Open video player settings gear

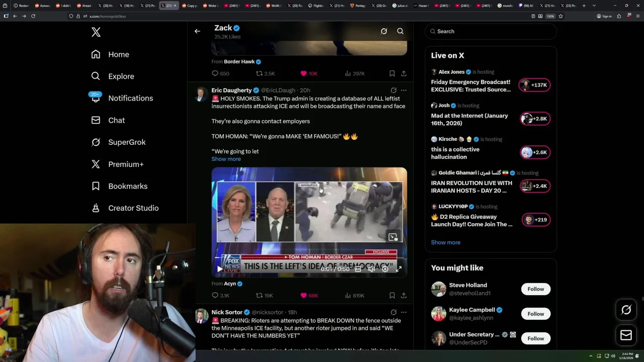tap(385, 269)
